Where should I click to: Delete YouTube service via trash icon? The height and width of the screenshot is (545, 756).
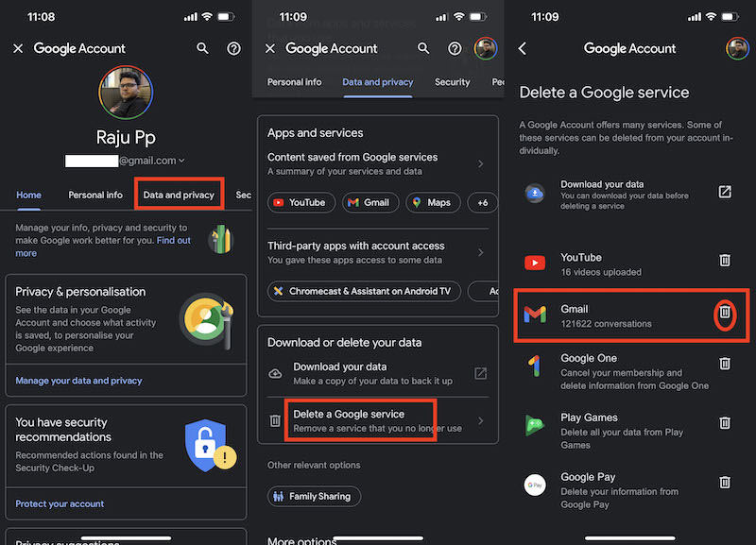(x=725, y=261)
